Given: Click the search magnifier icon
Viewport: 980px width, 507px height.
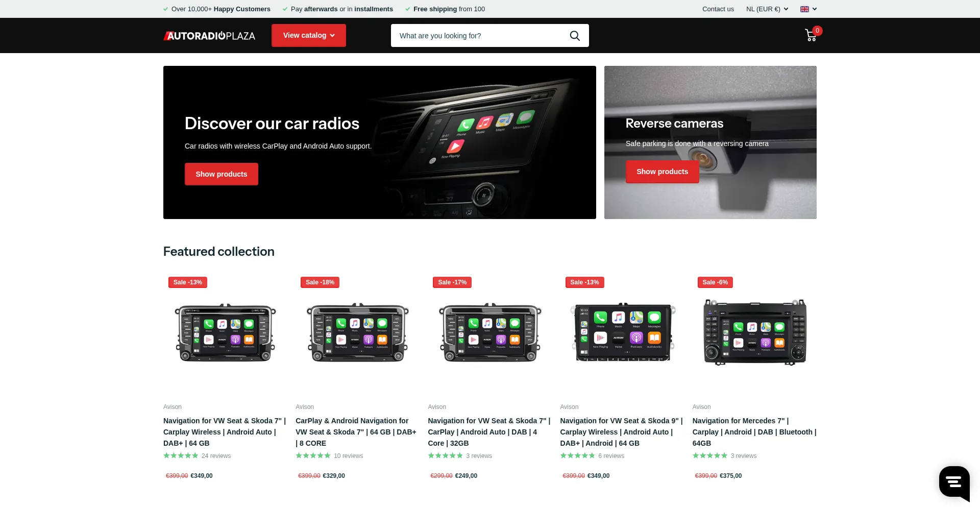Looking at the screenshot, I should (575, 36).
